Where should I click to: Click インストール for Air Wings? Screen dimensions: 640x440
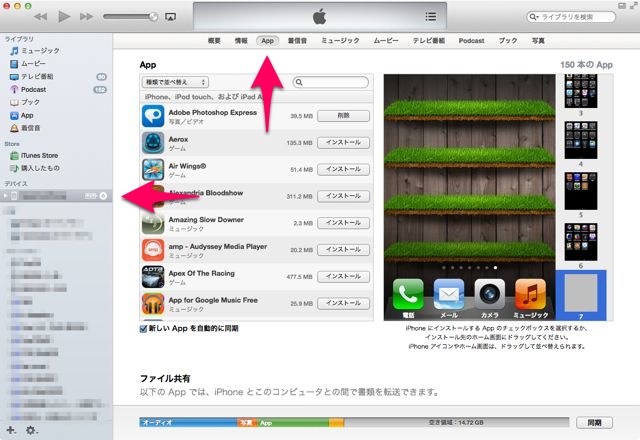click(x=343, y=169)
